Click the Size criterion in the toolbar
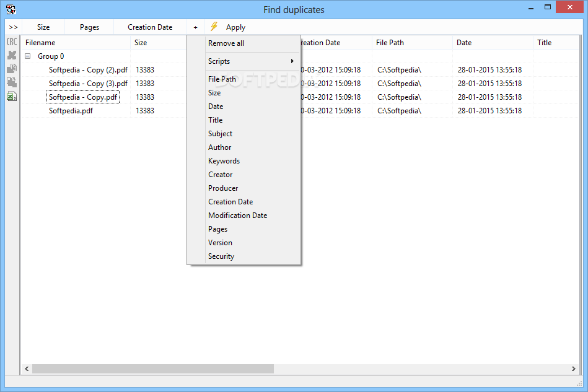Image resolution: width=588 pixels, height=392 pixels. coord(43,27)
